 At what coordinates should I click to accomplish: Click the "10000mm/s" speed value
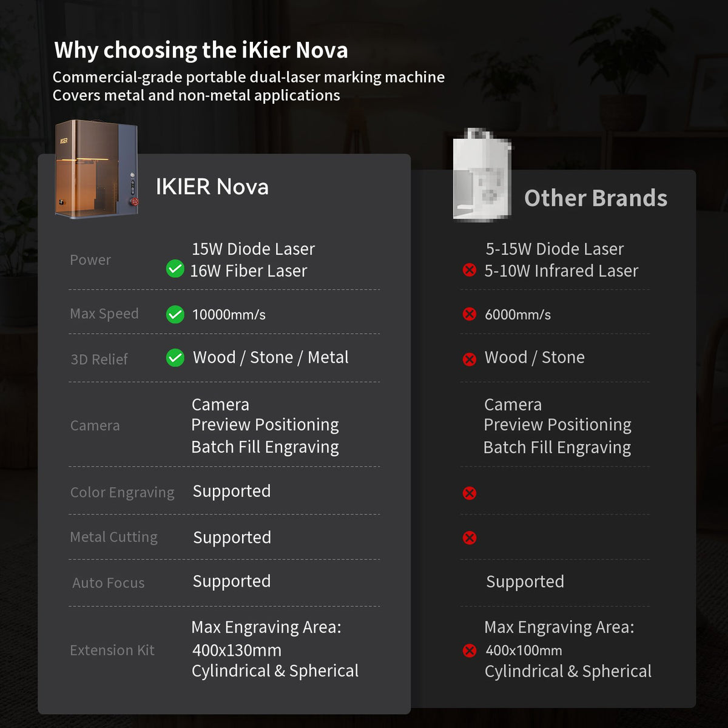coord(229,314)
